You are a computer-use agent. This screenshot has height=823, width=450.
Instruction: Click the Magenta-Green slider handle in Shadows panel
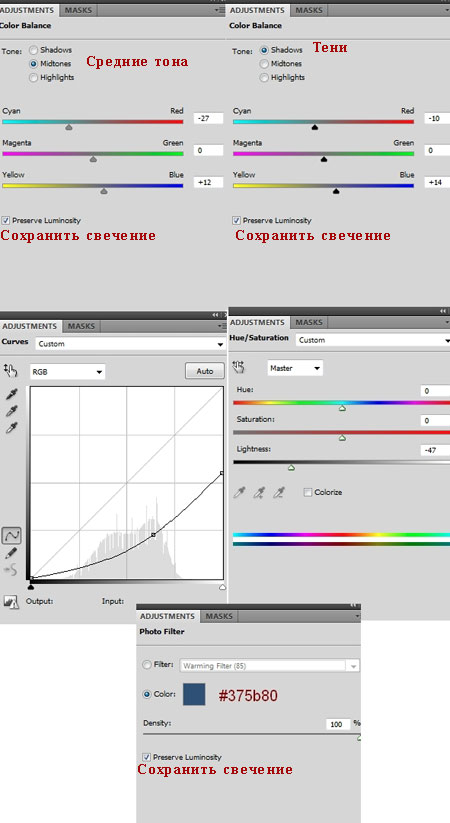click(323, 159)
